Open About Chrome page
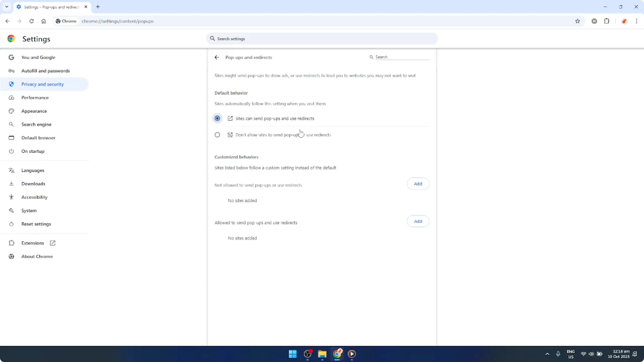The height and width of the screenshot is (362, 644). [37, 257]
